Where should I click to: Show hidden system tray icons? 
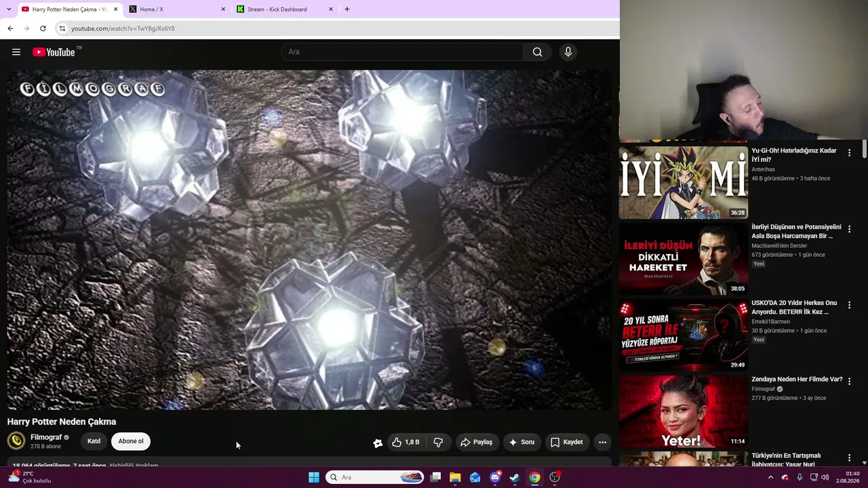(770, 477)
